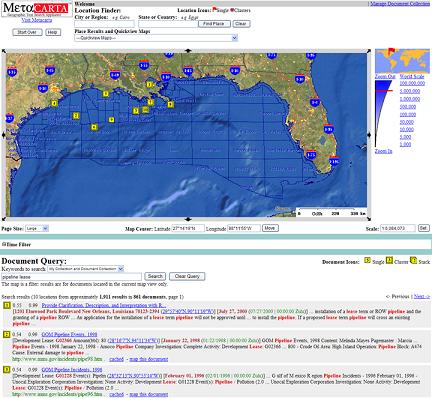Viewport: 432px width, 398px height.
Task: Click the yellow result icon numbered 1
Action: click(7, 305)
